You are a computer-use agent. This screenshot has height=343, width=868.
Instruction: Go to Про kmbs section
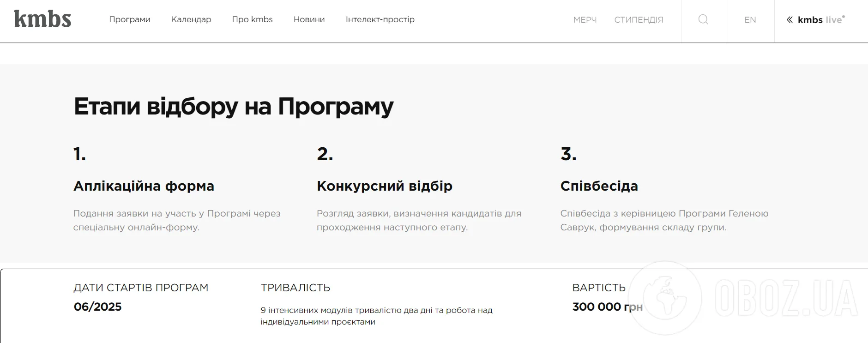click(x=252, y=19)
